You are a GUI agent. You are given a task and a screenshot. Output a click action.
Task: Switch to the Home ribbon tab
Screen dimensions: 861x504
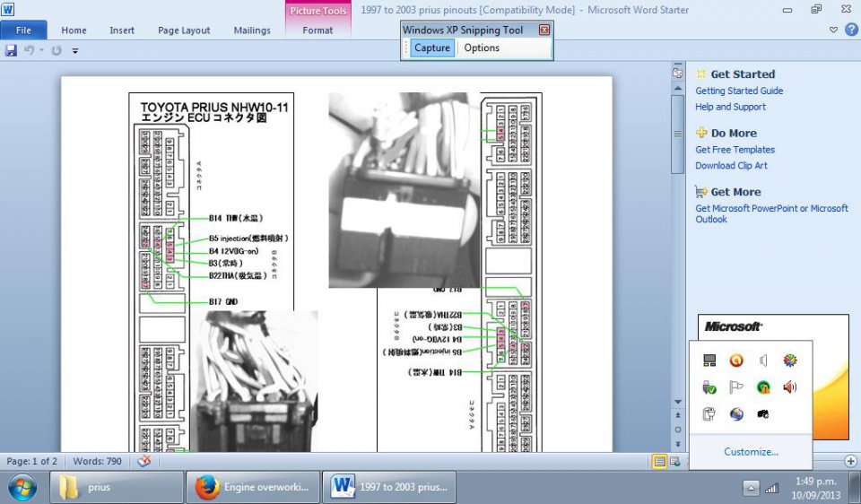click(74, 30)
